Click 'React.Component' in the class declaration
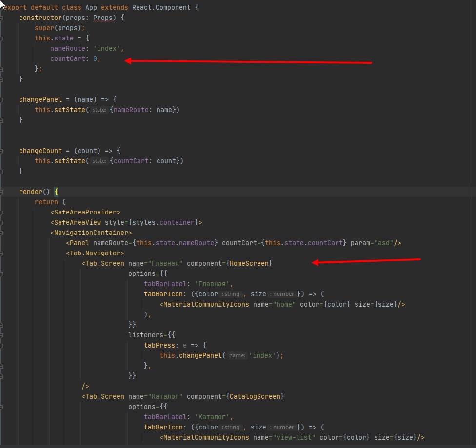Viewport: 476px width, 448px height. coord(161,7)
